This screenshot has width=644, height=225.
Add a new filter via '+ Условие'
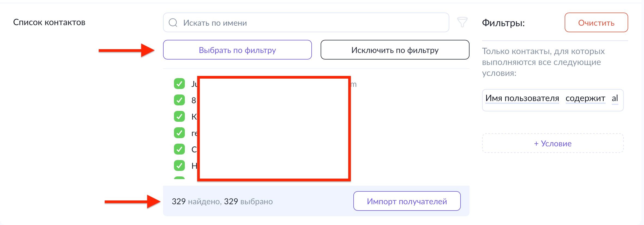pos(553,143)
